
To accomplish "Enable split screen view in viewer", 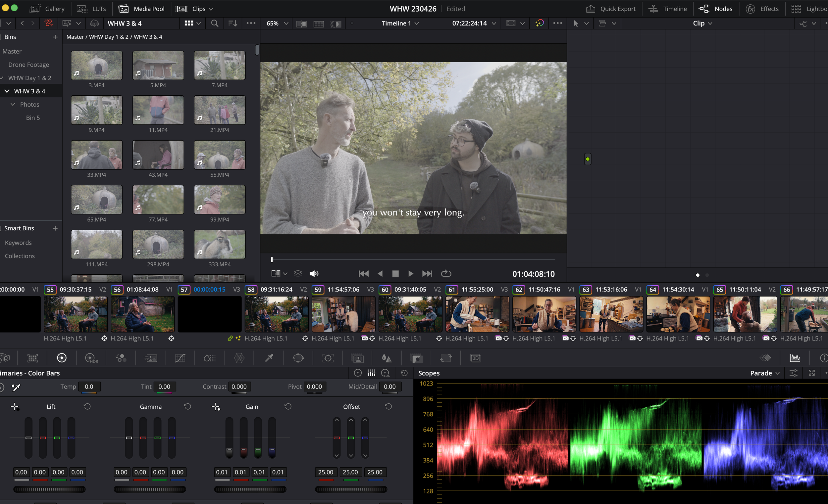I will click(x=319, y=24).
